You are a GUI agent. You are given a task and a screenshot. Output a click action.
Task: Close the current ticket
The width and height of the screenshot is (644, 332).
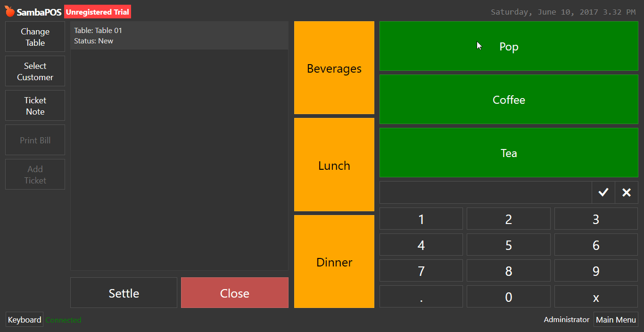tap(234, 293)
